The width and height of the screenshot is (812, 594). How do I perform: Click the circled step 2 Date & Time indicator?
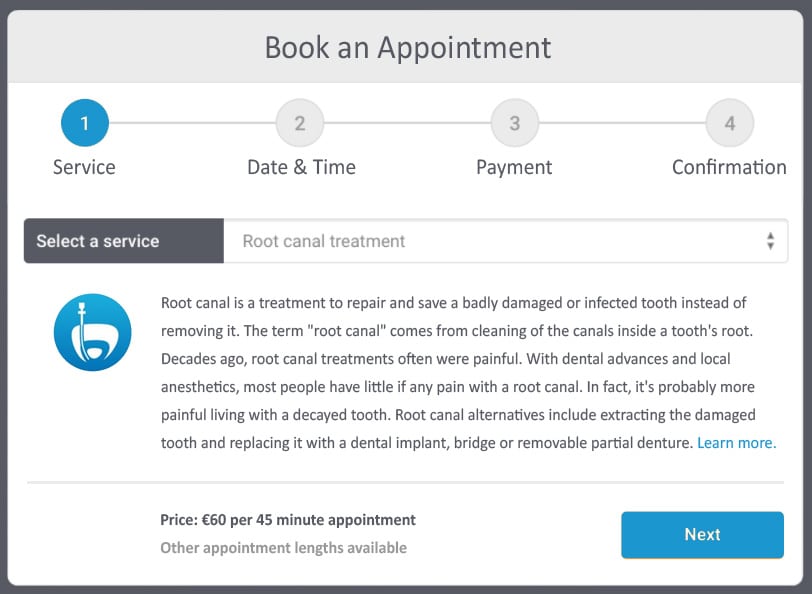coord(299,122)
